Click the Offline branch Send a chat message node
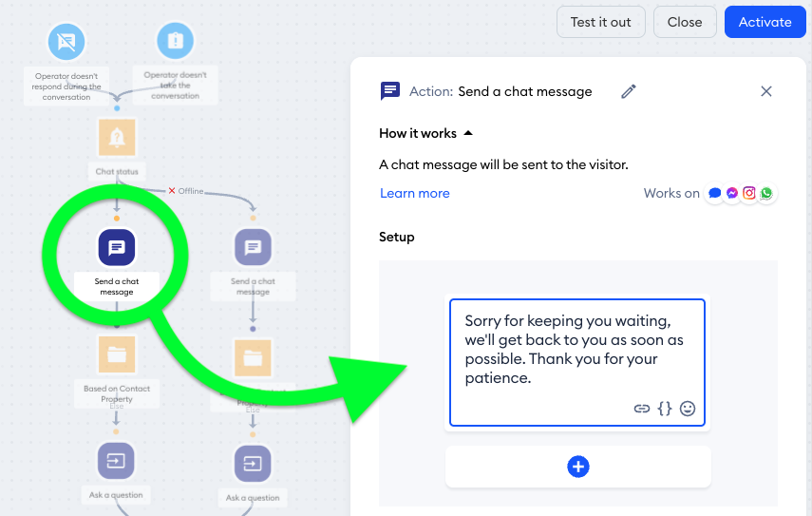This screenshot has width=812, height=516. tap(253, 248)
